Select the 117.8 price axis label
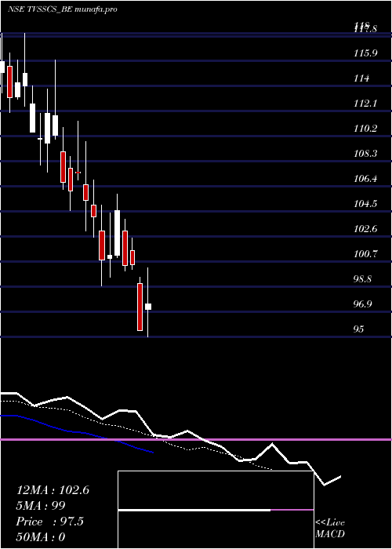 pyautogui.click(x=365, y=30)
